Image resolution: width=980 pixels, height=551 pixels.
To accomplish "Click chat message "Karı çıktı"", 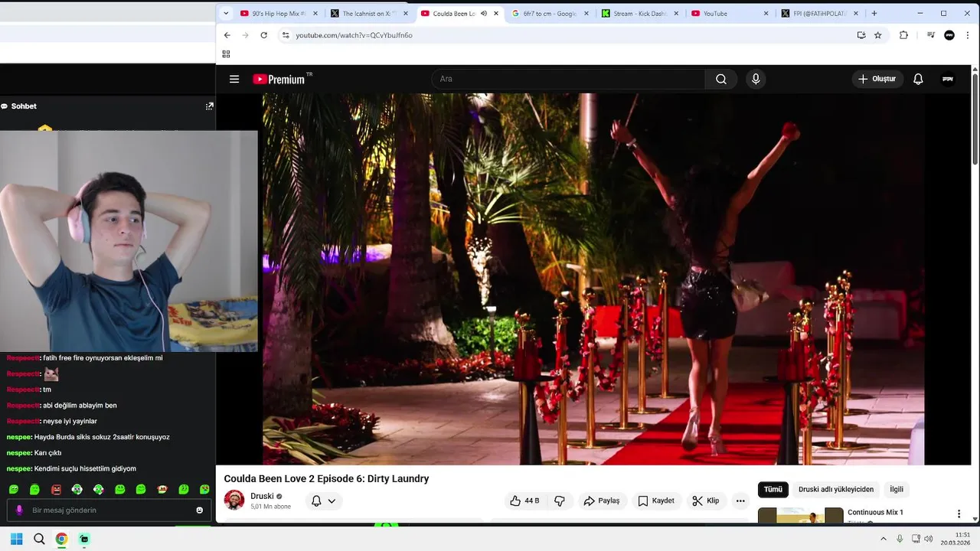I will [47, 453].
